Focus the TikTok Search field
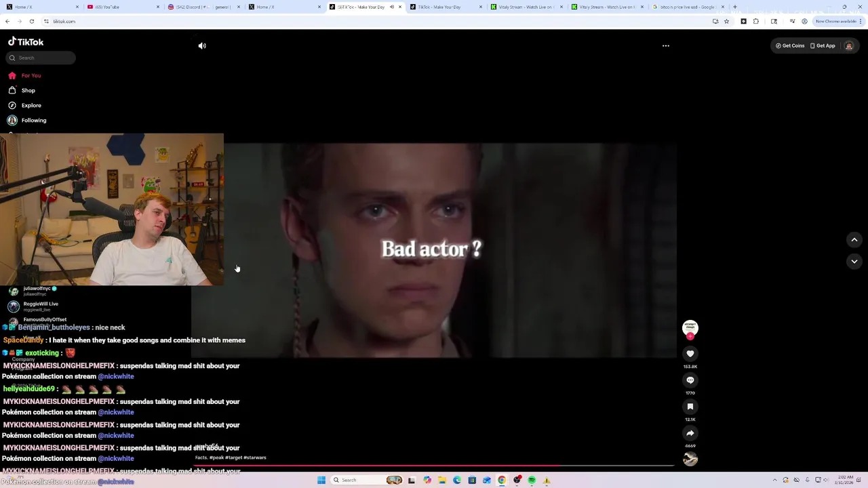 click(41, 58)
